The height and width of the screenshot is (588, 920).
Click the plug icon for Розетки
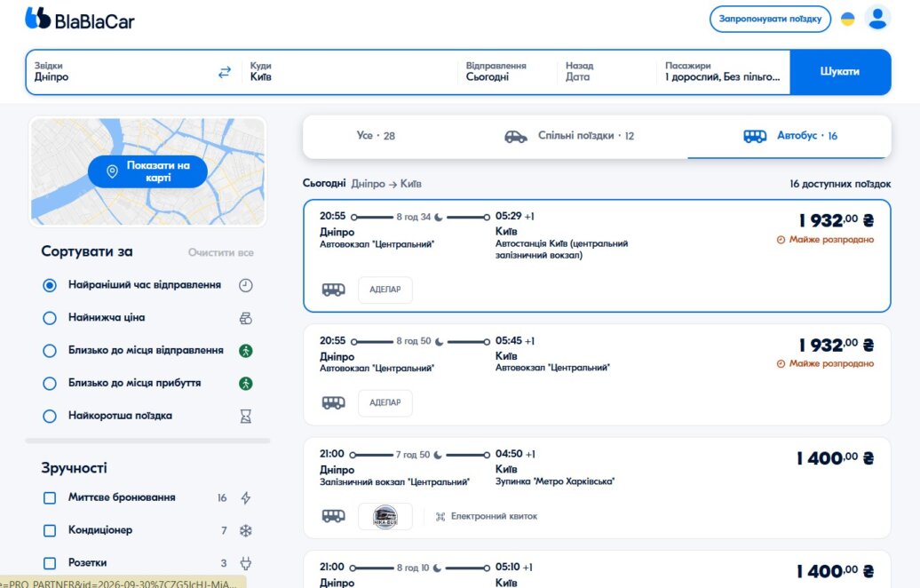click(x=246, y=563)
